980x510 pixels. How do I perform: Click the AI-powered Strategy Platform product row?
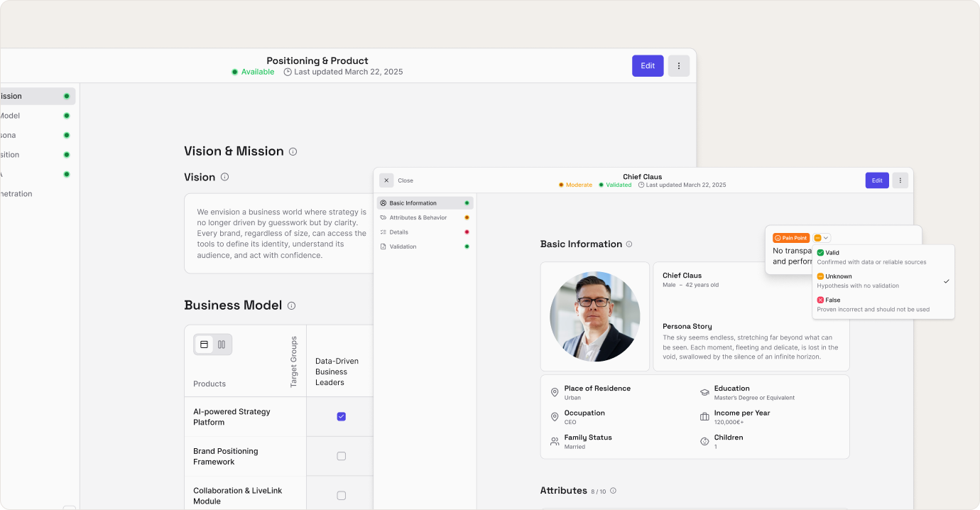pos(245,416)
